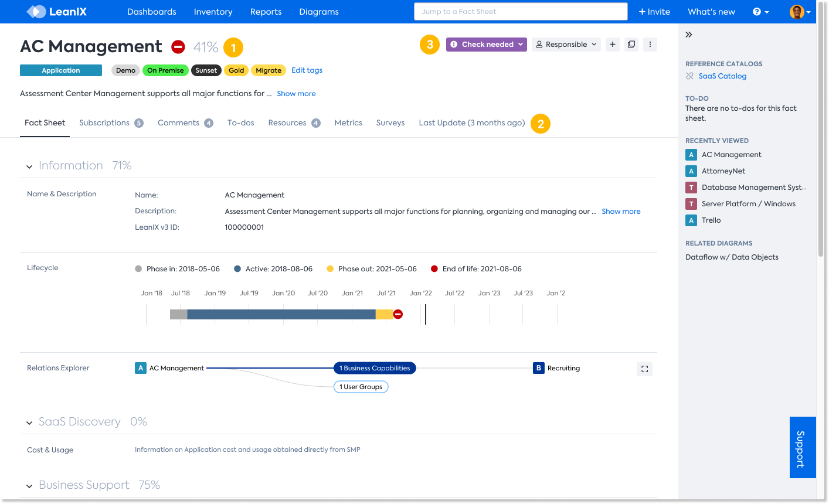The width and height of the screenshot is (829, 504).
Task: Switch to the Comments tab
Action: (185, 123)
